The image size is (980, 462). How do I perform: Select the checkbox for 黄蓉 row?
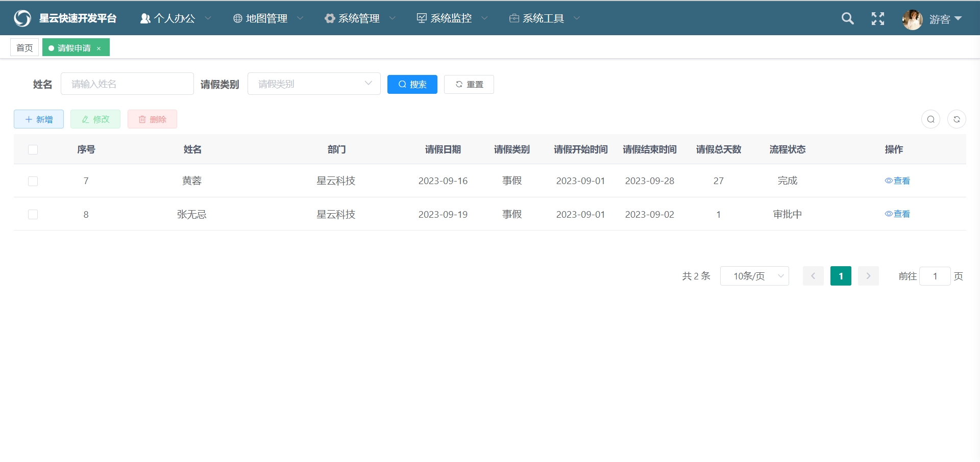33,181
